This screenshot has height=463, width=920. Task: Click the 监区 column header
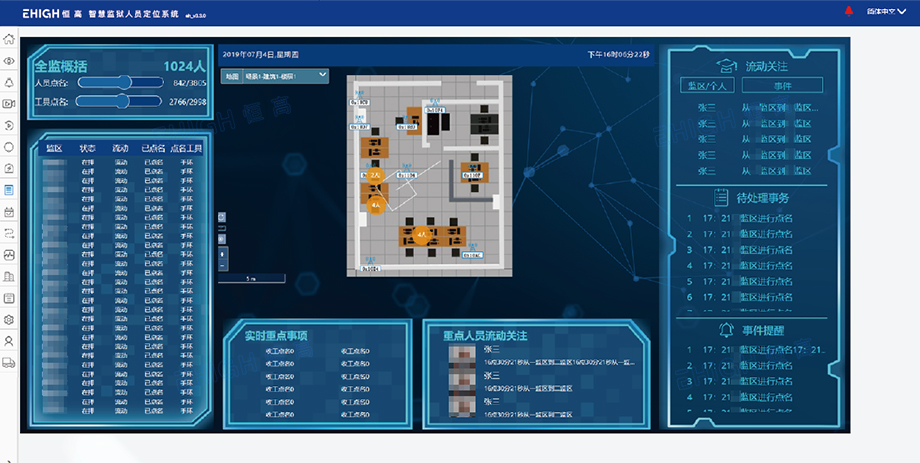(x=55, y=148)
